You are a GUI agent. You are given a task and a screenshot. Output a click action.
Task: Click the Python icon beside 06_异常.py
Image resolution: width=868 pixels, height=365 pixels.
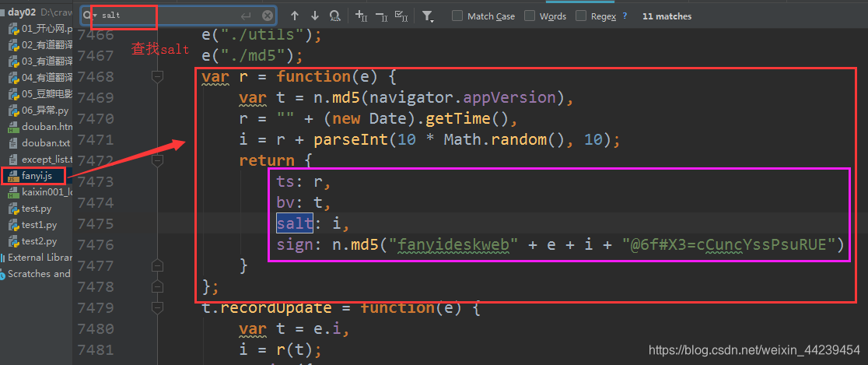click(14, 111)
